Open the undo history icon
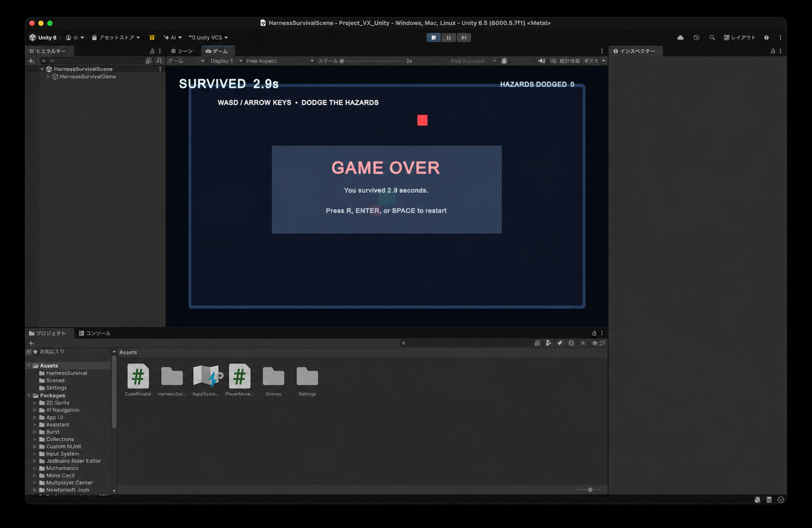This screenshot has height=528, width=812. (696, 38)
